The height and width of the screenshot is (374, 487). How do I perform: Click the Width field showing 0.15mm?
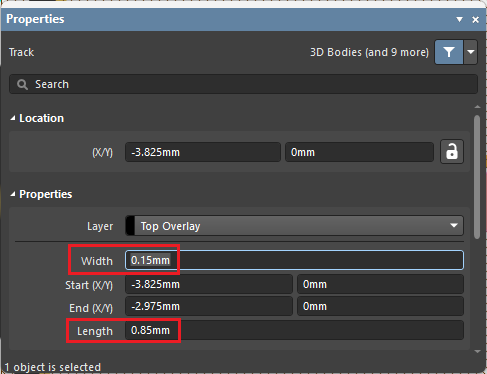click(x=294, y=260)
